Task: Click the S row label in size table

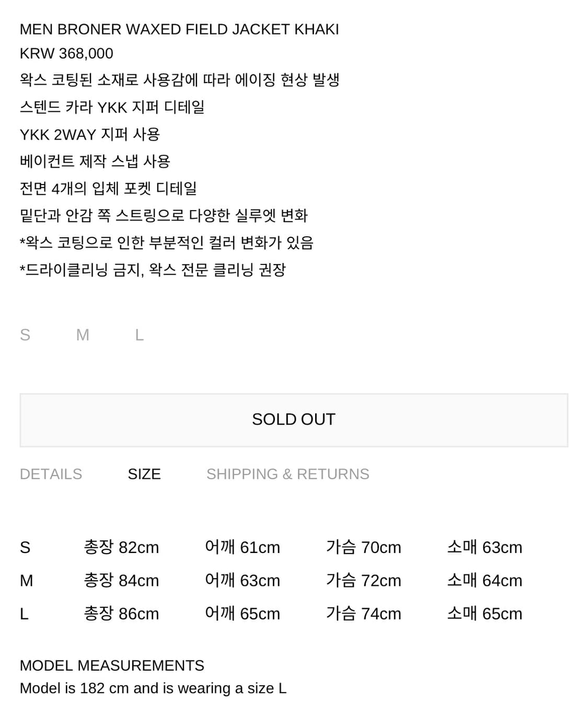Action: click(25, 547)
